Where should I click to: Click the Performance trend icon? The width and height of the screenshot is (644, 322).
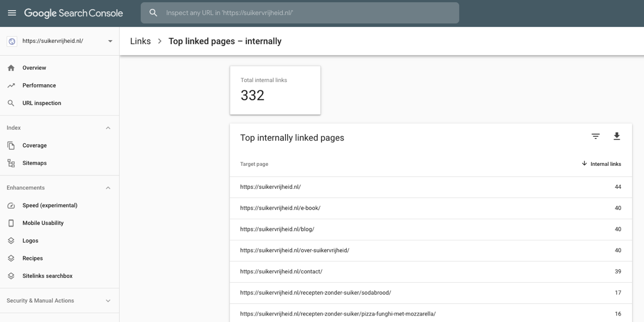[11, 86]
